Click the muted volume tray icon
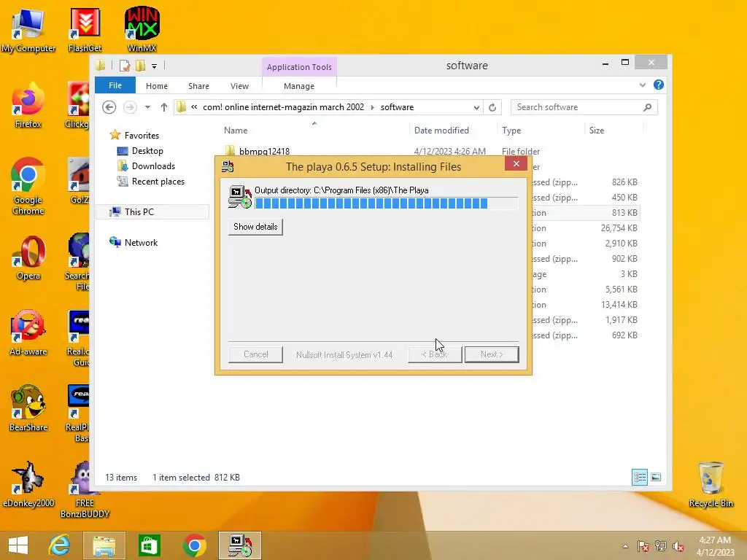 click(678, 546)
